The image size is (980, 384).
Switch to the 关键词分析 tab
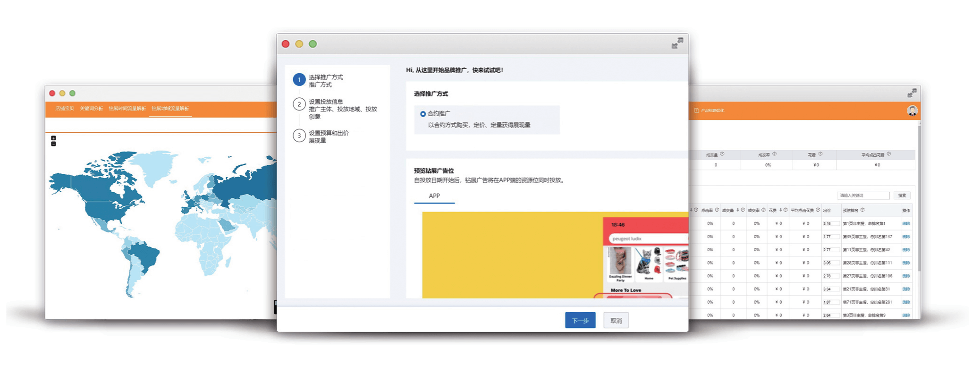click(x=91, y=109)
